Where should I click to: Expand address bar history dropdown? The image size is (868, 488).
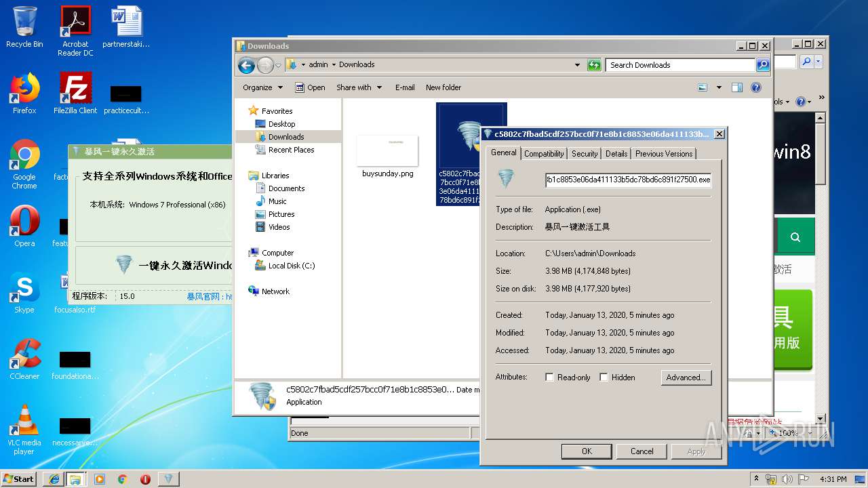click(x=577, y=65)
